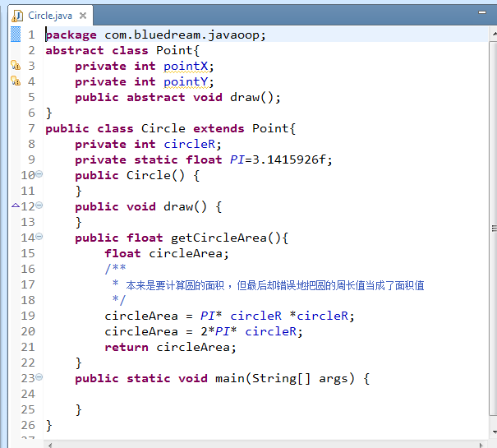Click 'Circle extends Point' class declaration
This screenshot has width=497, height=448.
(214, 128)
